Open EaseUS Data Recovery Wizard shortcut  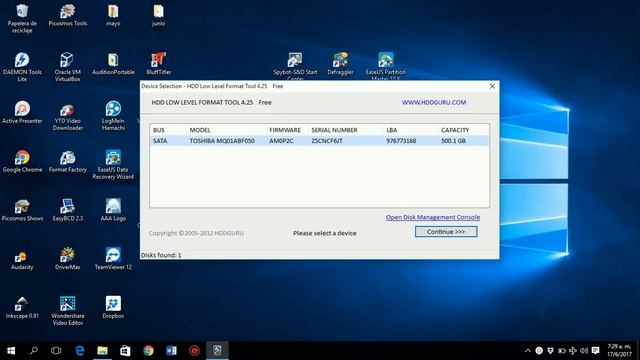pyautogui.click(x=113, y=164)
